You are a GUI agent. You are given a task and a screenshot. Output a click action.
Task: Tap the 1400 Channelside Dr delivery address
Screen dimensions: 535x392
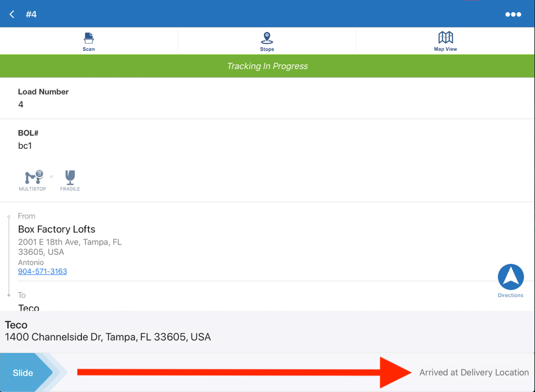click(108, 337)
